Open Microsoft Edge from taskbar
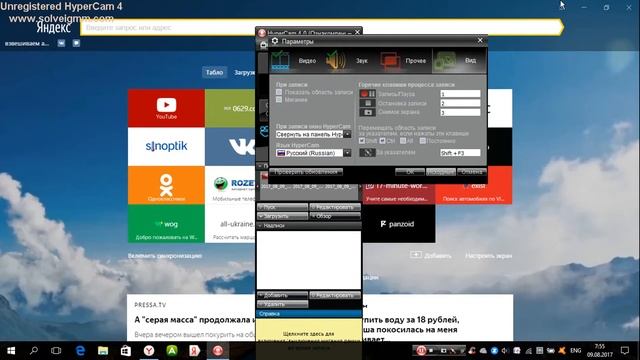Screen dimensions: 640x360 pyautogui.click(x=80, y=351)
